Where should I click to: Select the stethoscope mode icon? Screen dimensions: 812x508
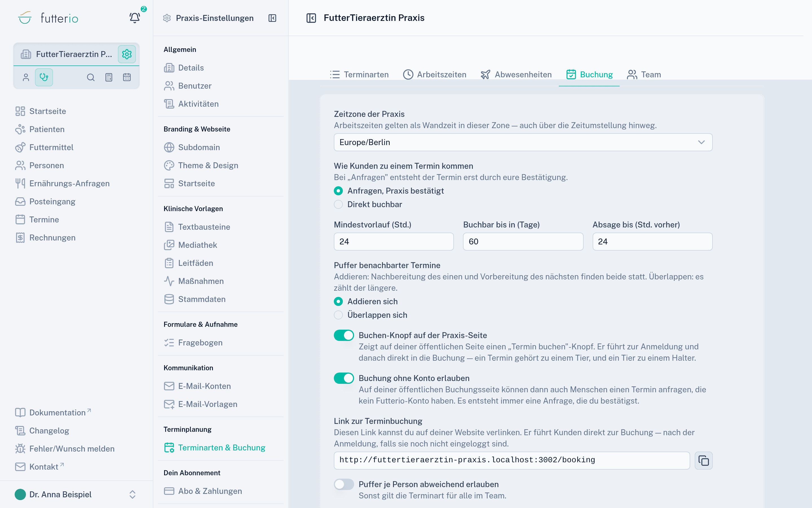click(x=44, y=77)
